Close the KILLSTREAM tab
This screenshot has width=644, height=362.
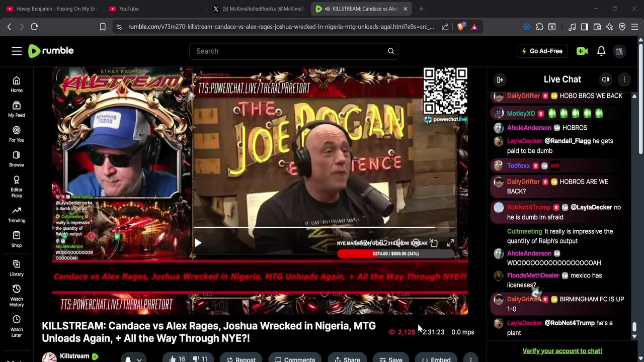coord(405,9)
